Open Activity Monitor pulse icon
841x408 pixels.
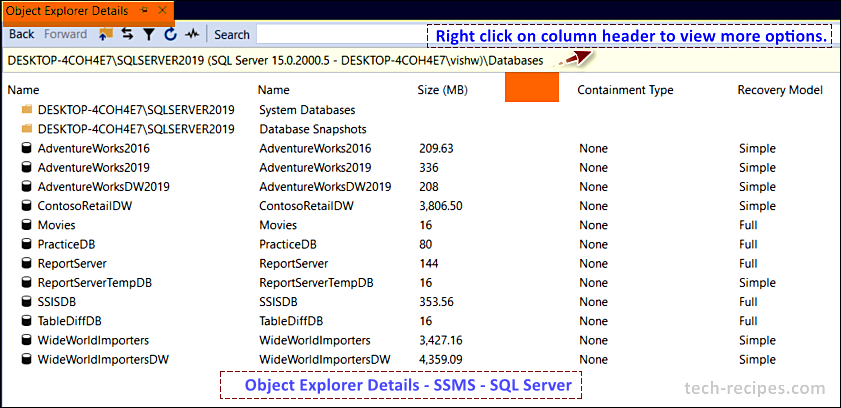pos(192,34)
